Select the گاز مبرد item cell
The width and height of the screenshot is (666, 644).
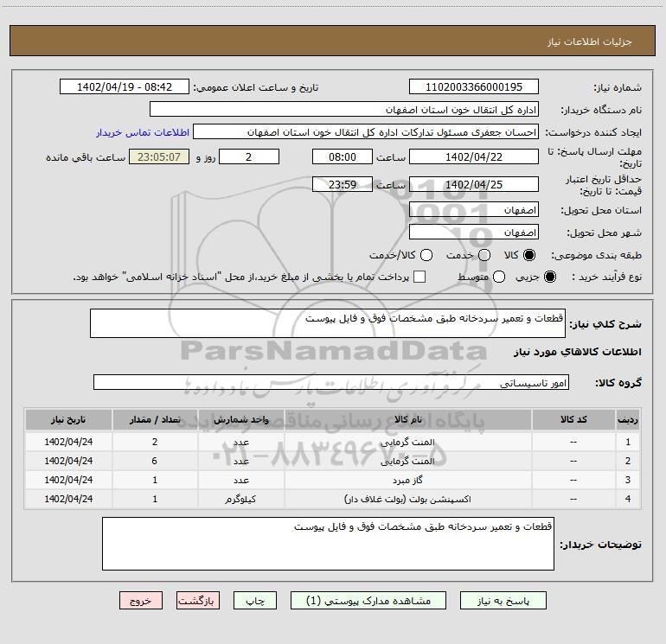(407, 480)
